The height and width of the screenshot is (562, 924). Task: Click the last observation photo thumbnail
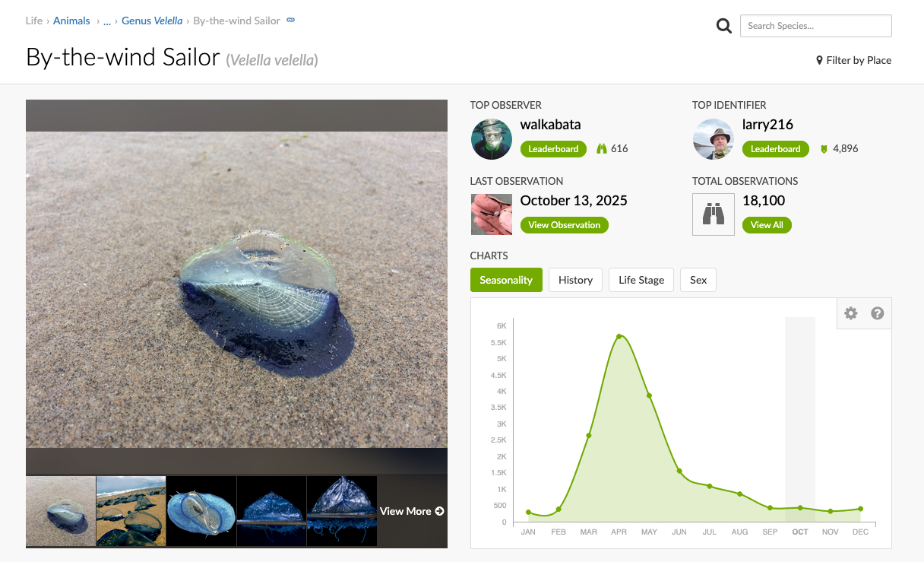click(x=491, y=214)
